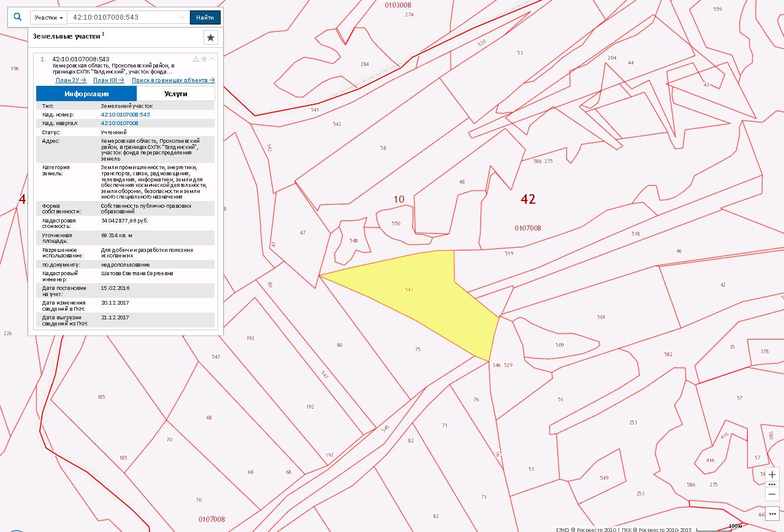
Task: Switch to the Информация tab
Action: tap(86, 94)
